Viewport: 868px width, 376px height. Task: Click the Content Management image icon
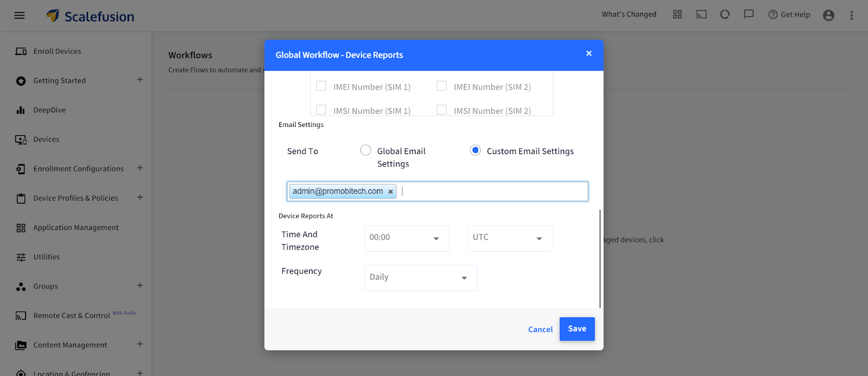[x=21, y=345]
